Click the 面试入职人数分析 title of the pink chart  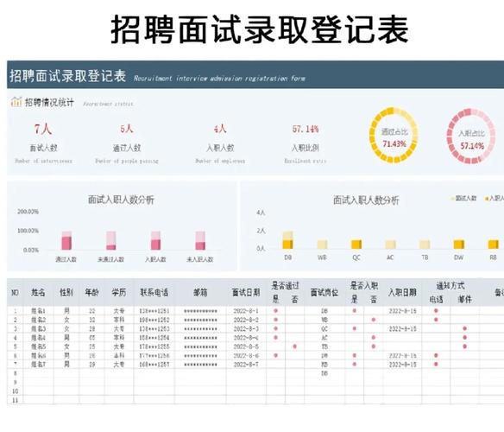pyautogui.click(x=121, y=200)
